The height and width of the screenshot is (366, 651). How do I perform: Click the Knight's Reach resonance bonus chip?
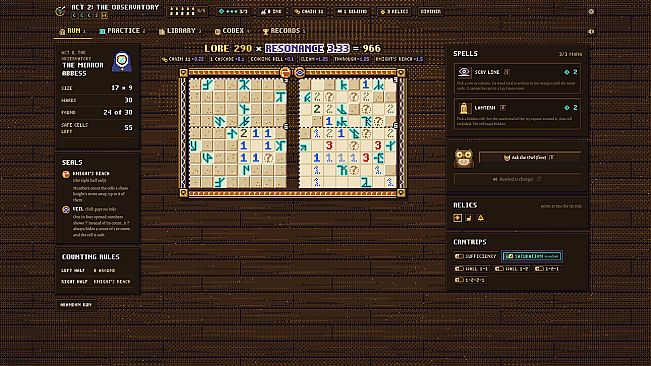[x=399, y=59]
